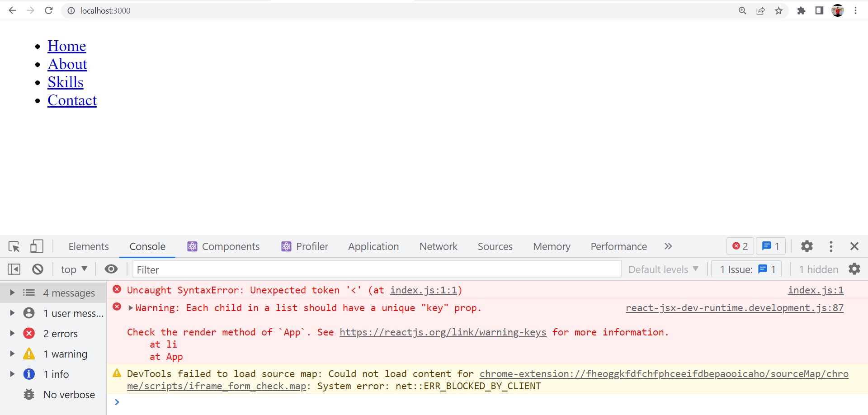
Task: Open DevTools settings gear in tab bar
Action: (807, 246)
